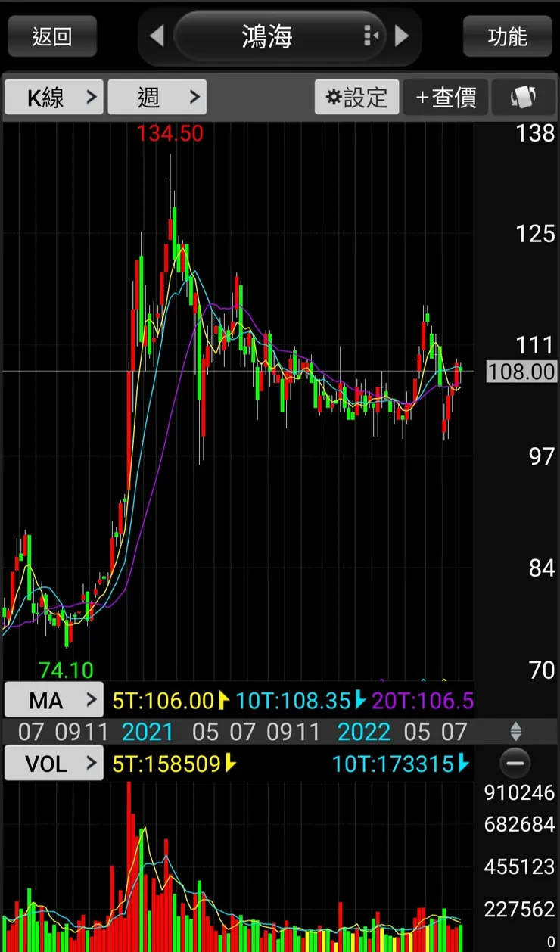Tap the 455123 volume axis label
The width and height of the screenshot is (560, 952).
(x=520, y=866)
